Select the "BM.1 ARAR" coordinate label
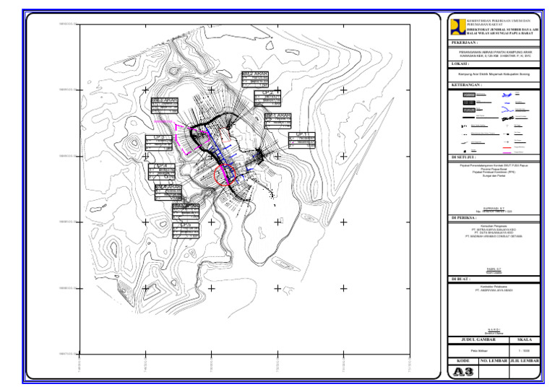This screenshot has width=555, height=392. coord(278,121)
